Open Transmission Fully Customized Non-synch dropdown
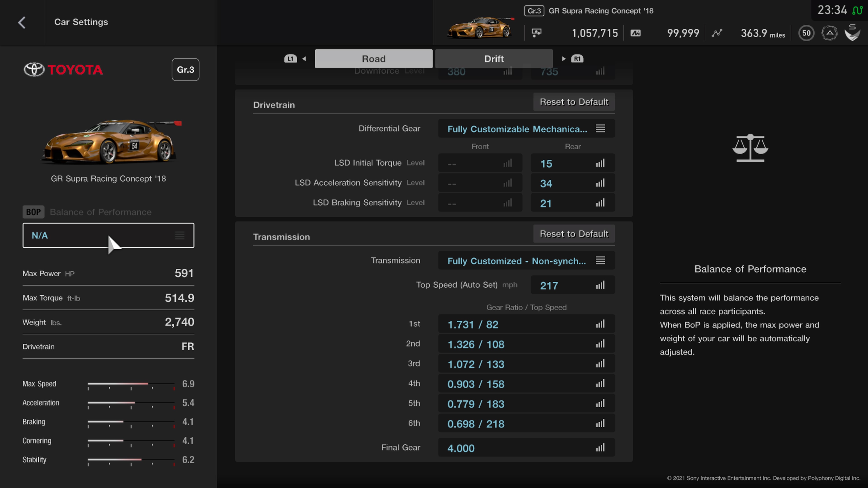This screenshot has width=868, height=488. point(526,260)
